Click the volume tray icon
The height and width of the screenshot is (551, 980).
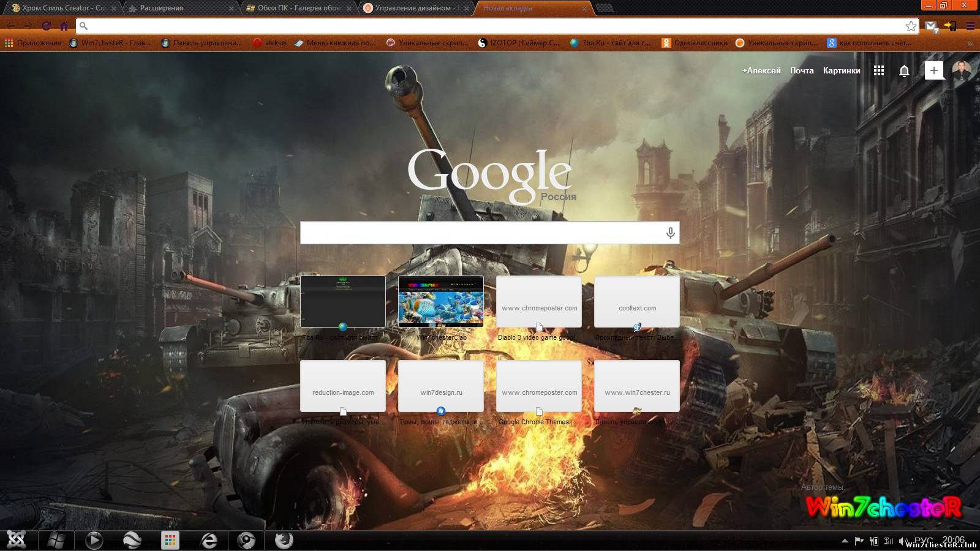pos(903,541)
